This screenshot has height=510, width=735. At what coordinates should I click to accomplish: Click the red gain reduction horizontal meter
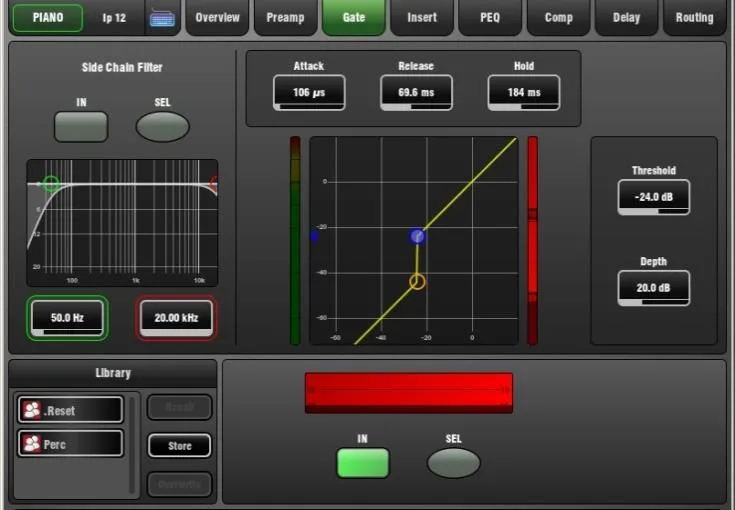[409, 393]
